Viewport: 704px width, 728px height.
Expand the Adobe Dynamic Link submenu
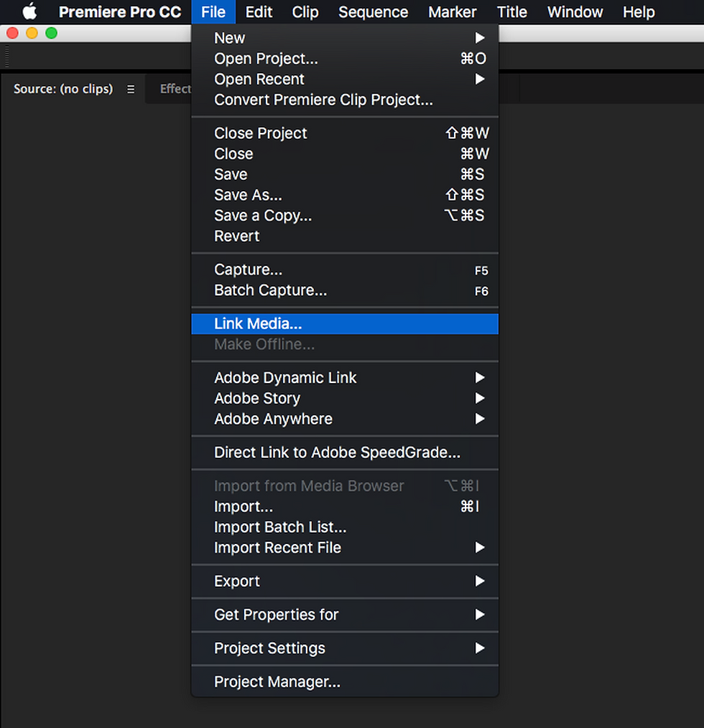[345, 377]
